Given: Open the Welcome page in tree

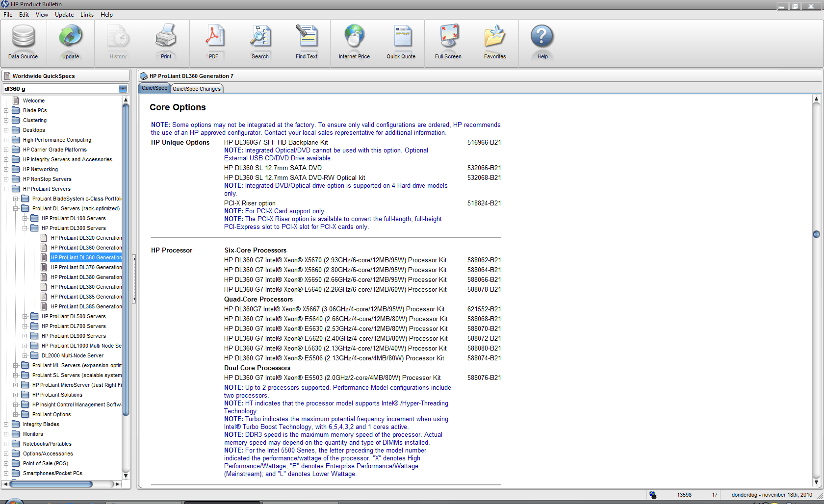Looking at the screenshot, I should pos(33,101).
